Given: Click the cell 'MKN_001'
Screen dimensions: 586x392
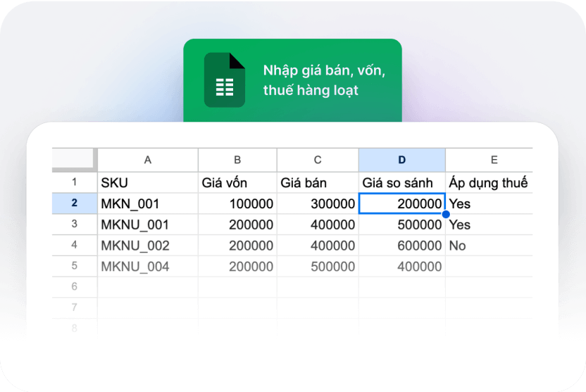Looking at the screenshot, I should pyautogui.click(x=148, y=203).
